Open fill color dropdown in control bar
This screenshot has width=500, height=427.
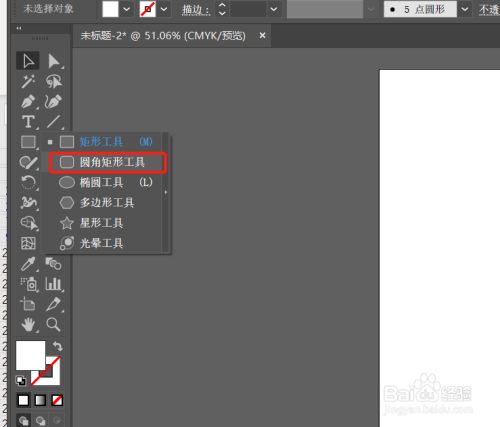tap(126, 9)
